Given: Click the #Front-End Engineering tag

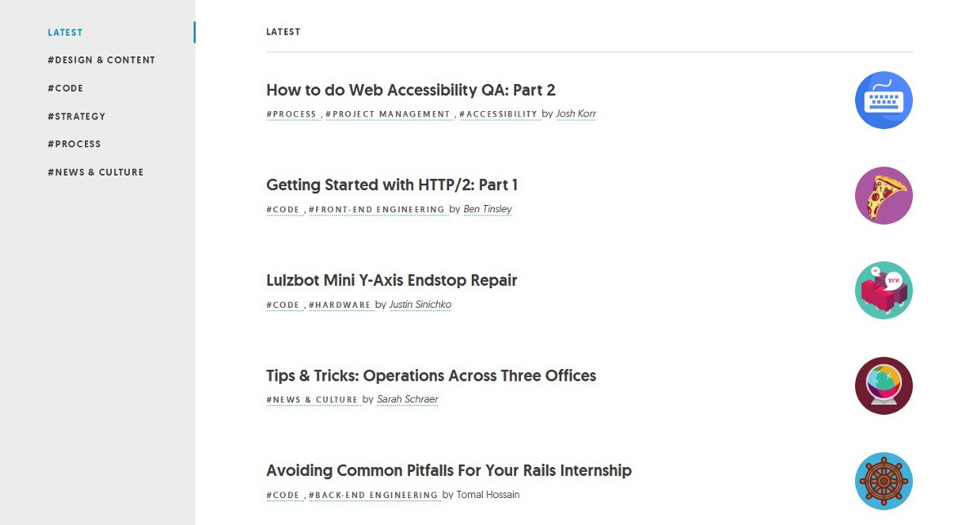Looking at the screenshot, I should [x=377, y=210].
